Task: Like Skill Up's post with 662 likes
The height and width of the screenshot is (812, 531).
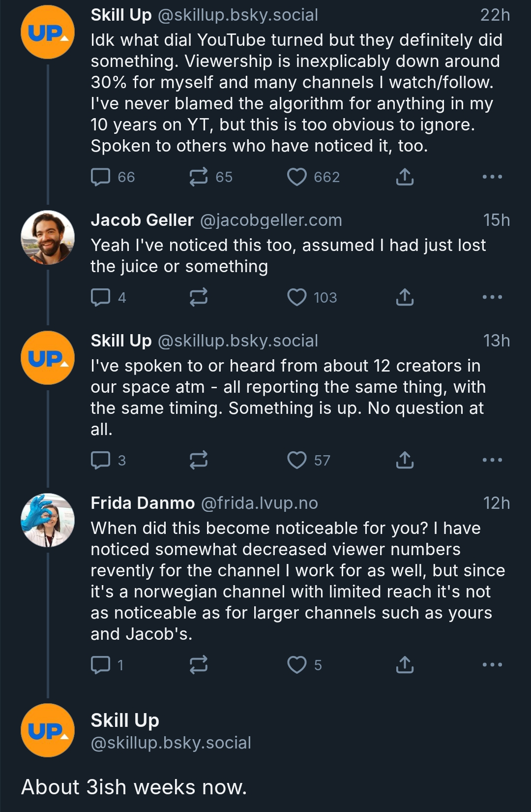Action: pyautogui.click(x=297, y=177)
